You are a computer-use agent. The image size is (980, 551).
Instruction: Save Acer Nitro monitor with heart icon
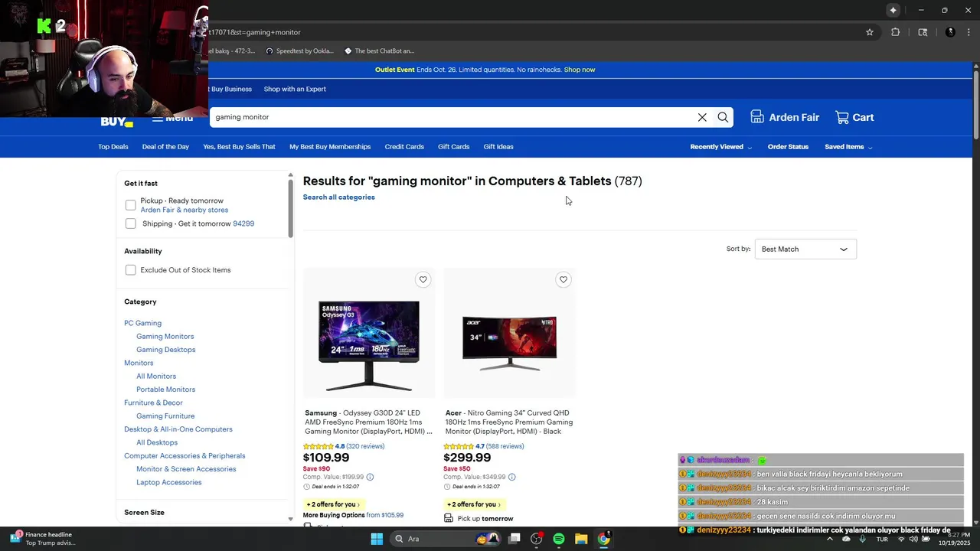[x=563, y=279]
